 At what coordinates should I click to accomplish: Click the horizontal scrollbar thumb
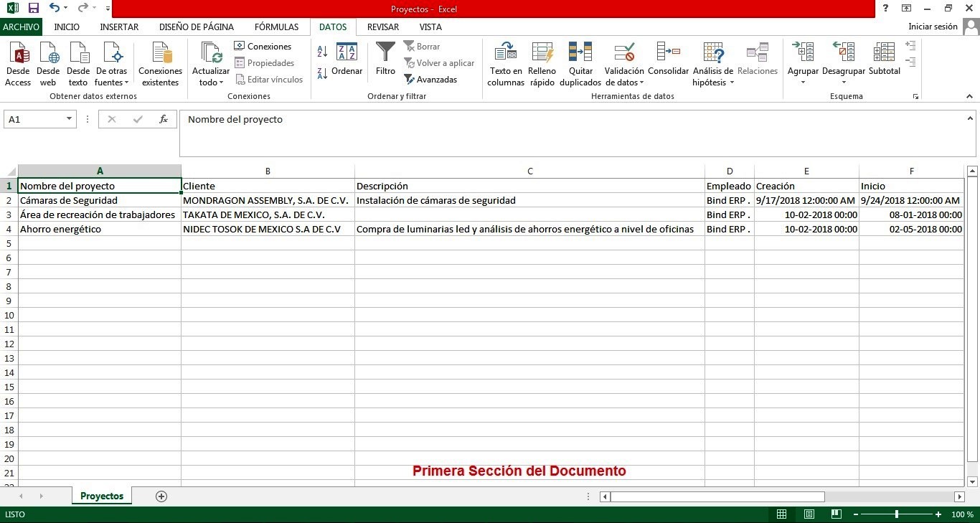717,496
